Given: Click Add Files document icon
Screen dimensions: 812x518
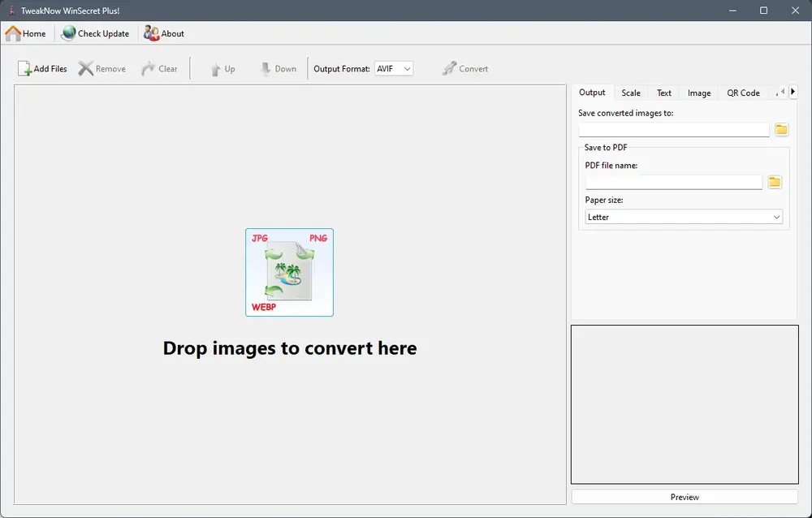Looking at the screenshot, I should tap(24, 68).
